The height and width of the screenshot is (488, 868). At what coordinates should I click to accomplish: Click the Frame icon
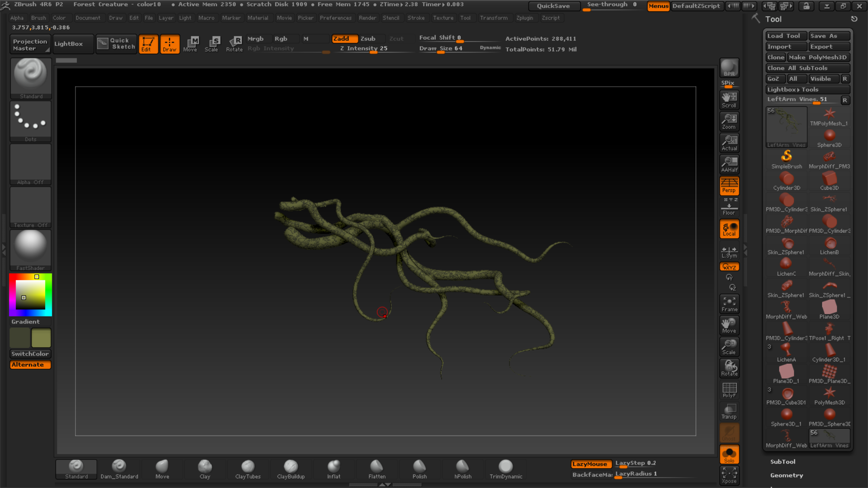point(729,304)
